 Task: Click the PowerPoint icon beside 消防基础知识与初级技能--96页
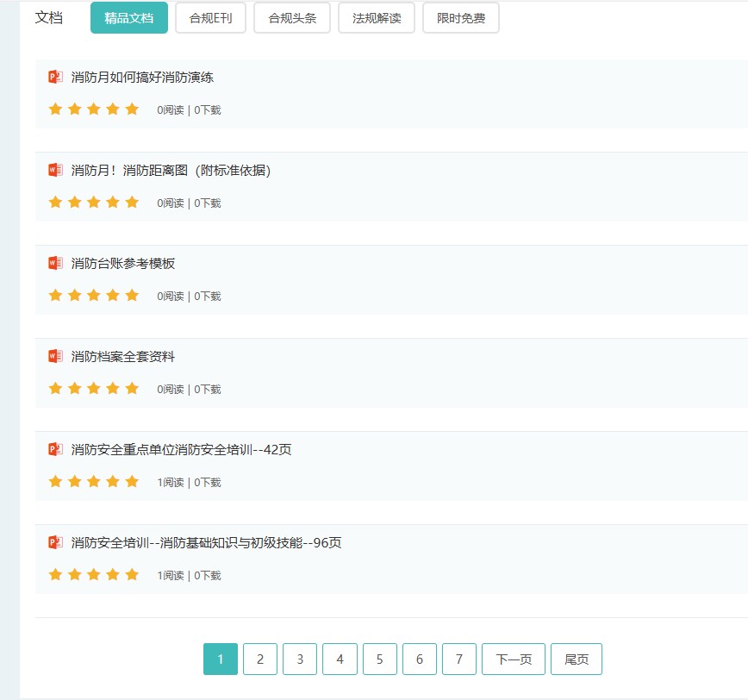pos(55,542)
